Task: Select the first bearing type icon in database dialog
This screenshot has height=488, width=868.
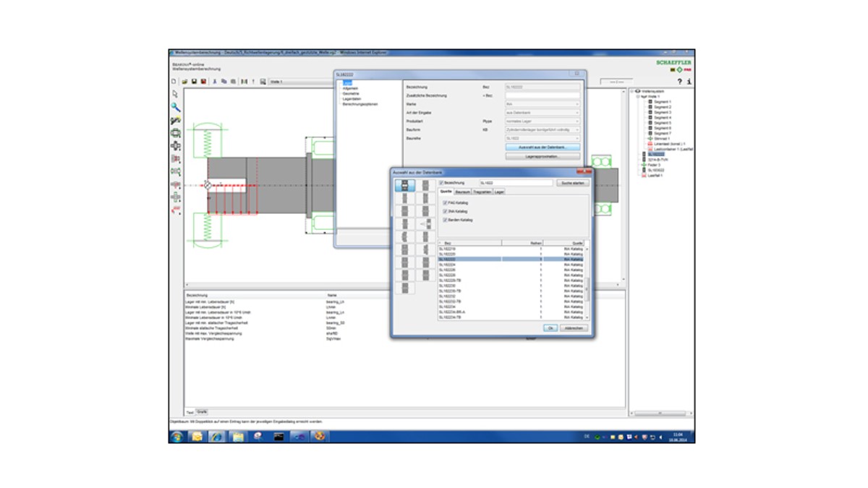Action: (x=404, y=186)
